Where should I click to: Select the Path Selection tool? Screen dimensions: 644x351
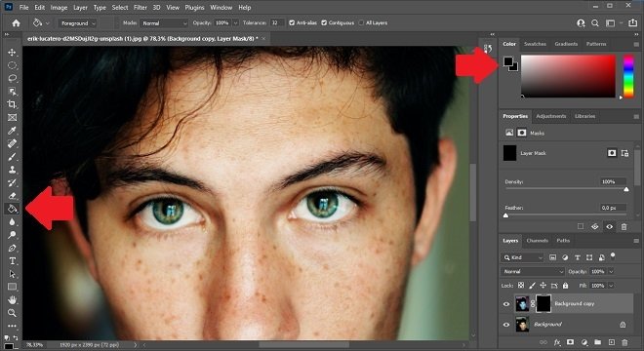[12, 274]
